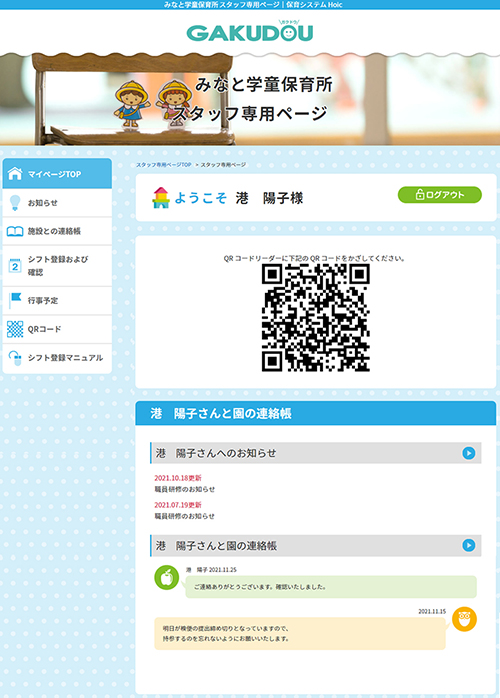Click the green apple avatar icon
Image resolution: width=500 pixels, height=698 pixels.
(167, 577)
